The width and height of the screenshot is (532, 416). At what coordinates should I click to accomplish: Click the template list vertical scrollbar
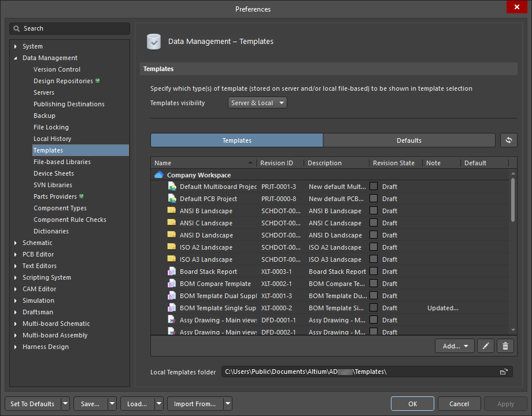point(512,199)
